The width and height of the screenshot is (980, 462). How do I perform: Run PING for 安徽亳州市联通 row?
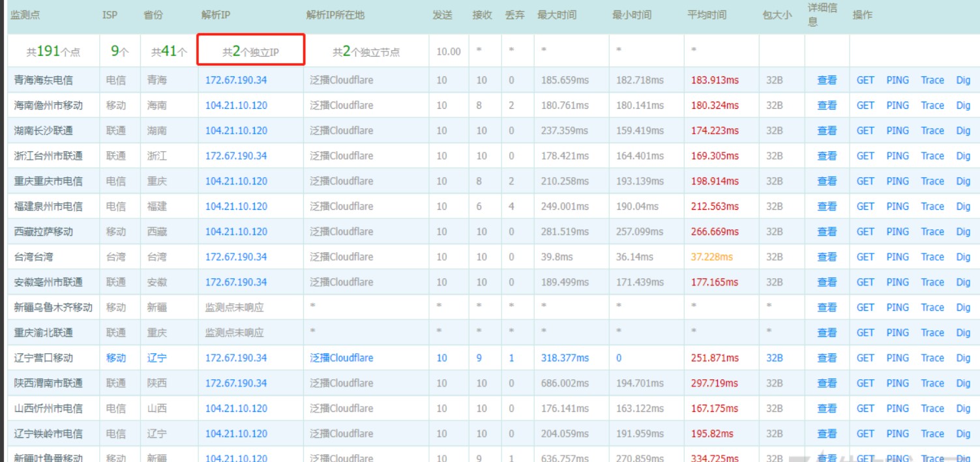(897, 282)
